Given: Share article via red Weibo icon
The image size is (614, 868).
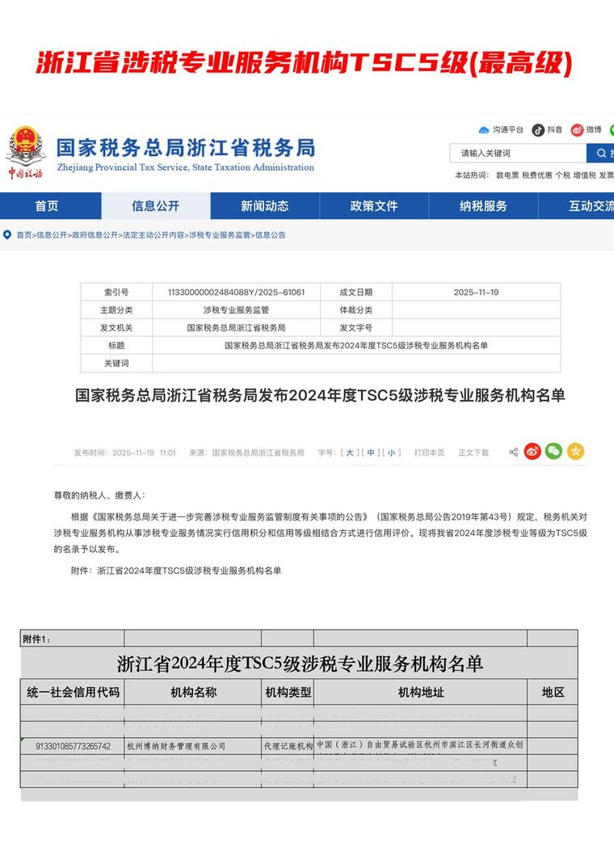Looking at the screenshot, I should [532, 452].
